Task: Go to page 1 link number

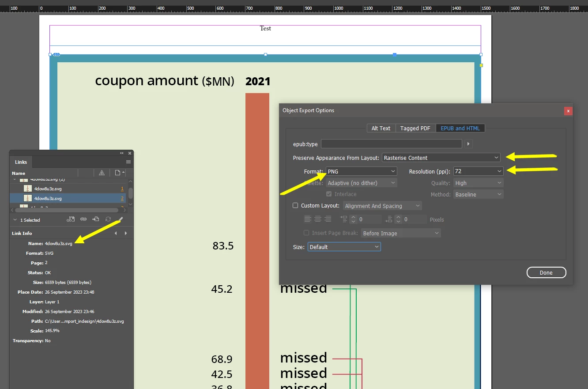Action: tap(123, 189)
